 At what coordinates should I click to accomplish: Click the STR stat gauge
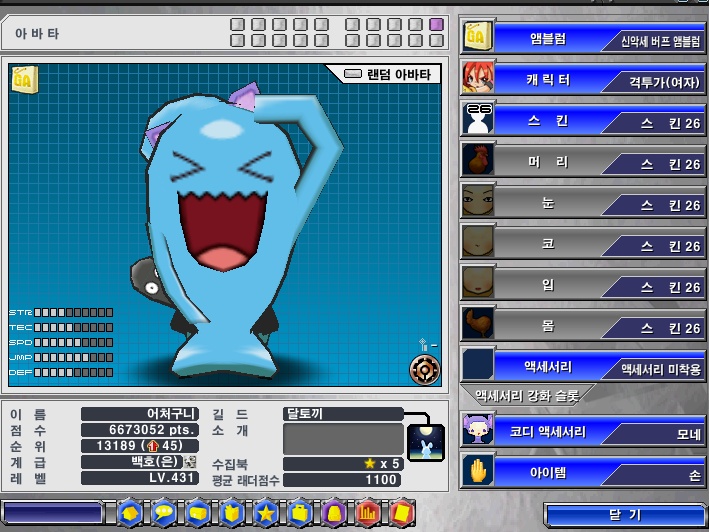(73, 312)
